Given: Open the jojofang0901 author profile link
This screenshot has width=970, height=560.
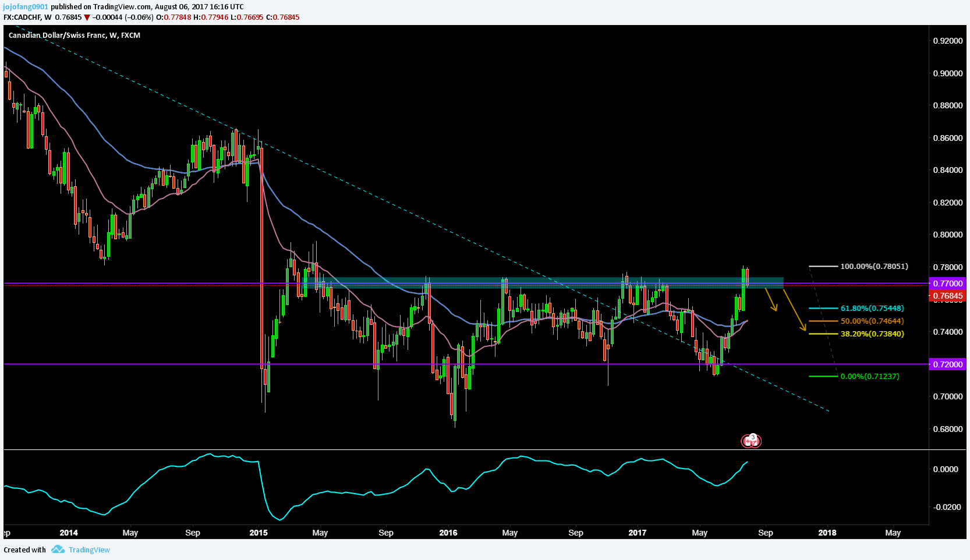Looking at the screenshot, I should click(x=26, y=7).
